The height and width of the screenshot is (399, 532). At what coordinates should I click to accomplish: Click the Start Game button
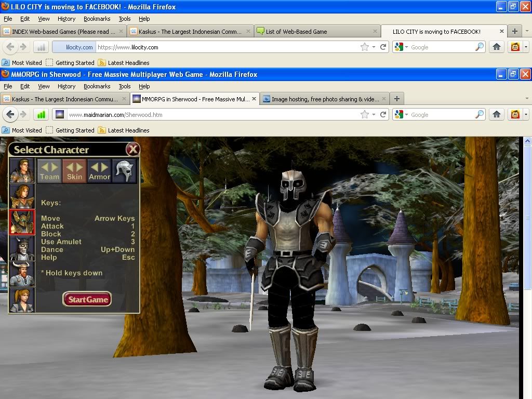(x=87, y=299)
